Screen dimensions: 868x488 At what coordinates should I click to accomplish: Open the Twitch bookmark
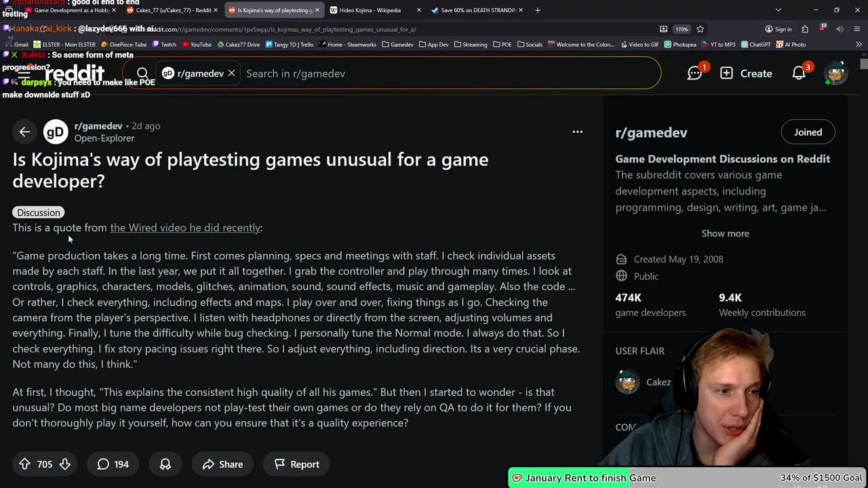pyautogui.click(x=164, y=45)
